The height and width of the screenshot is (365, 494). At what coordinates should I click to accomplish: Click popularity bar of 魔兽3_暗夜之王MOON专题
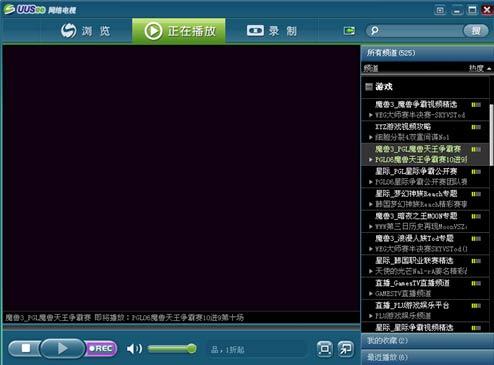click(x=476, y=216)
